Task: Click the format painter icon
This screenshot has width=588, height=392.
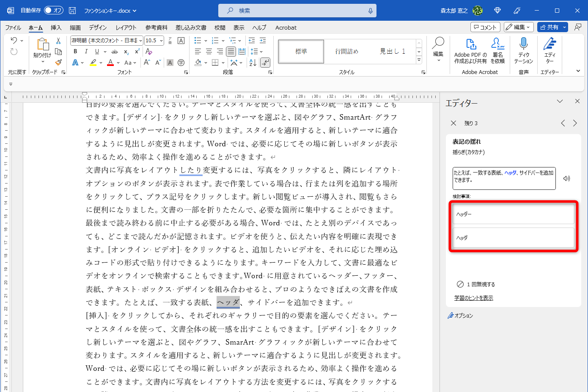Action: tap(58, 62)
